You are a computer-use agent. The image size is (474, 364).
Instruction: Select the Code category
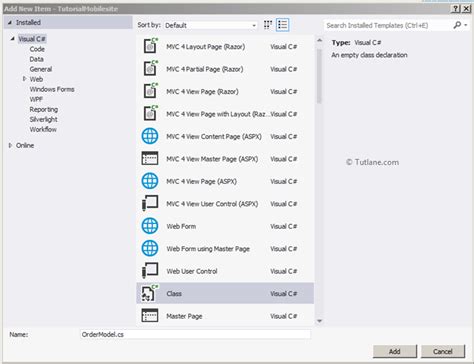point(37,49)
